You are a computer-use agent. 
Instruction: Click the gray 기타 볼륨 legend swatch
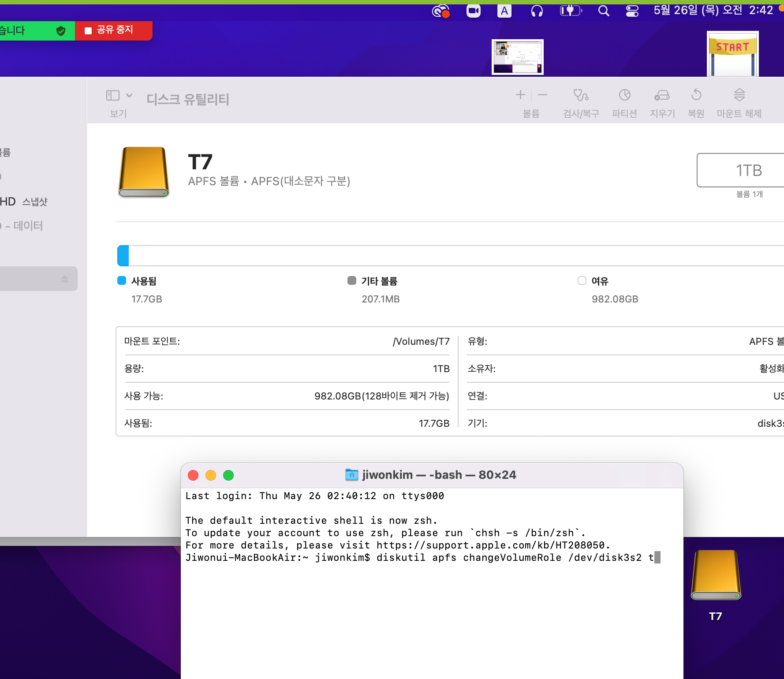[352, 280]
